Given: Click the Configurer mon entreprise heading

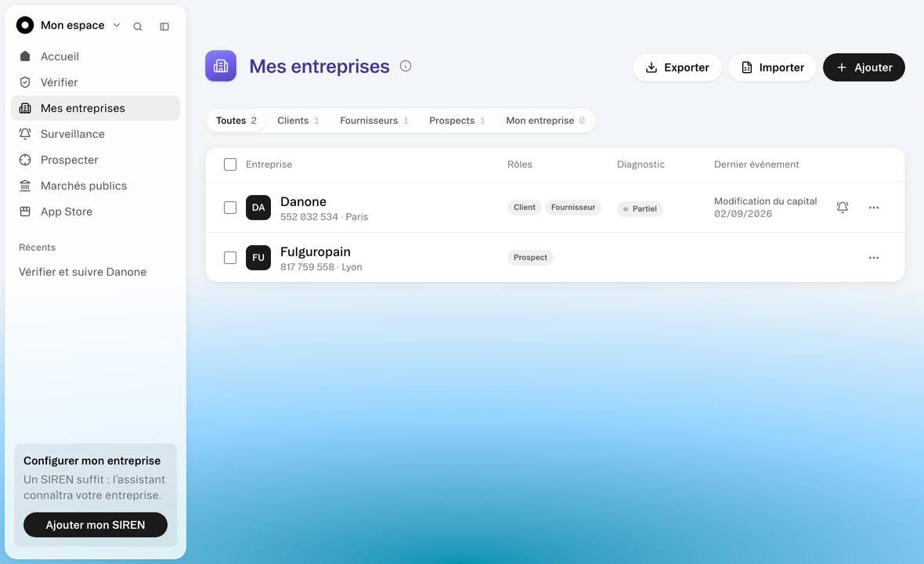Looking at the screenshot, I should point(92,461).
